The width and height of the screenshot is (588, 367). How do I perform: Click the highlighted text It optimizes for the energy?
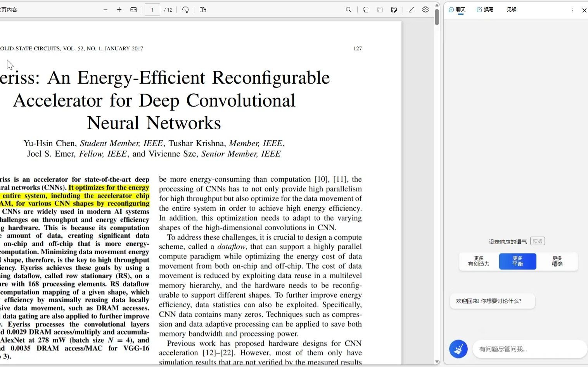pyautogui.click(x=109, y=188)
